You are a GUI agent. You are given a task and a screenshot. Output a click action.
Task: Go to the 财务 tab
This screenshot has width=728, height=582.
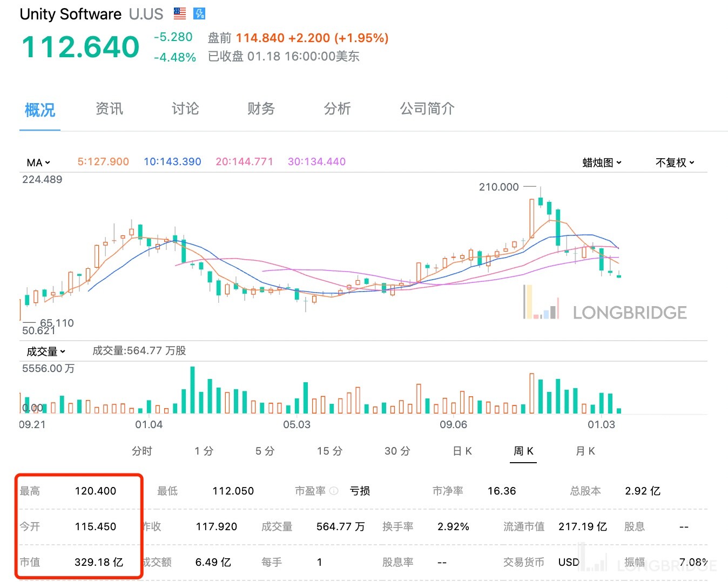pyautogui.click(x=261, y=109)
